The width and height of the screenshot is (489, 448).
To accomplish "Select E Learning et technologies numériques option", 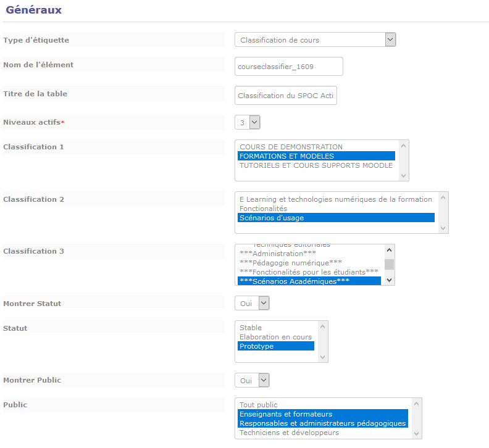I will tap(335, 199).
